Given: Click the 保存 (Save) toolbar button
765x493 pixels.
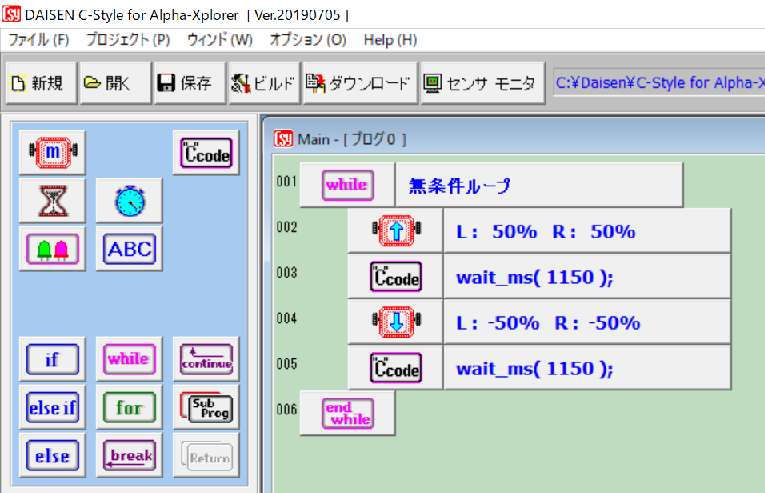Looking at the screenshot, I should click(190, 83).
